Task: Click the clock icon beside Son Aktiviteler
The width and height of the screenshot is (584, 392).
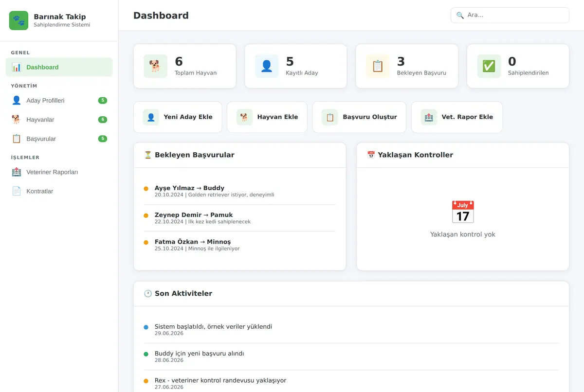Action: tap(148, 294)
